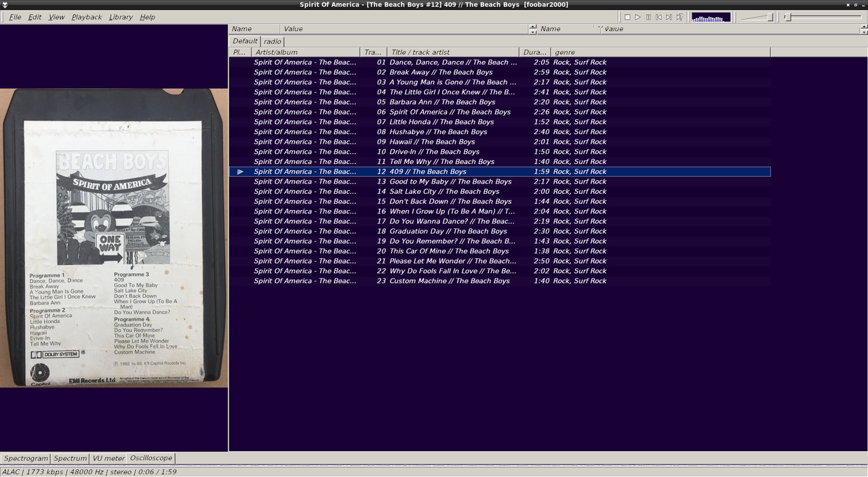Select track 20 This Car Of Mine
This screenshot has height=477, width=868.
click(x=500, y=251)
